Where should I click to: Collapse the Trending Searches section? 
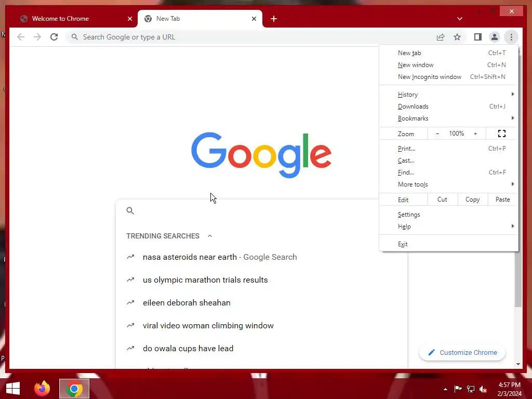click(x=210, y=236)
